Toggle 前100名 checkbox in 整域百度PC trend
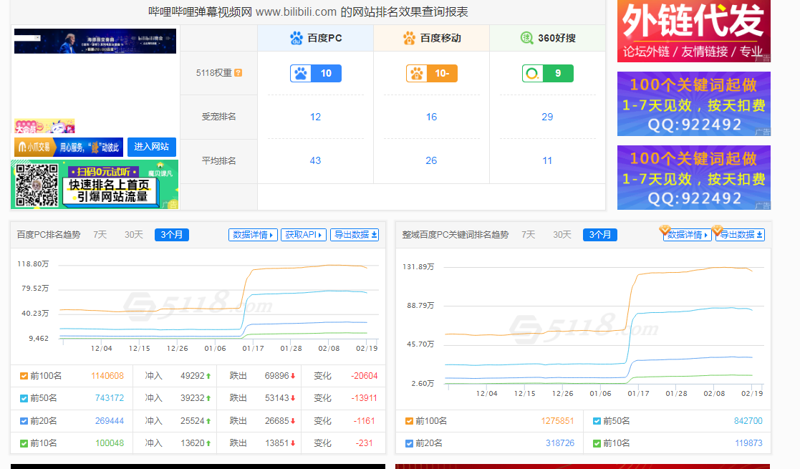The width and height of the screenshot is (800, 469). tap(409, 421)
